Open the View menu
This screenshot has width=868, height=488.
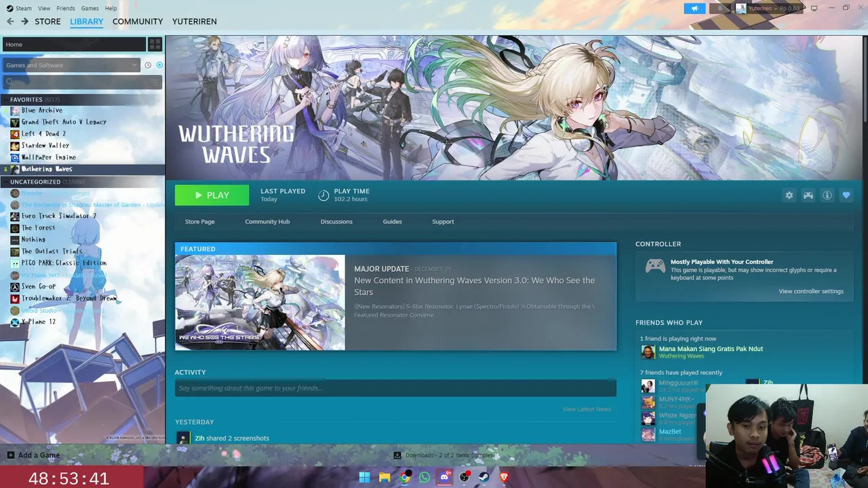click(44, 8)
